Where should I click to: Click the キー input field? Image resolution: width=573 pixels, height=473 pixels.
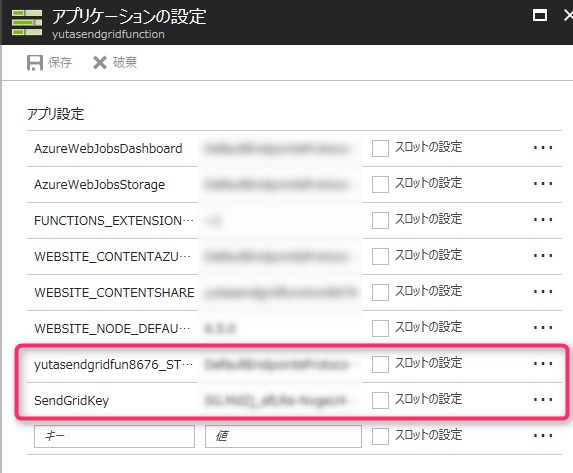pyautogui.click(x=114, y=436)
